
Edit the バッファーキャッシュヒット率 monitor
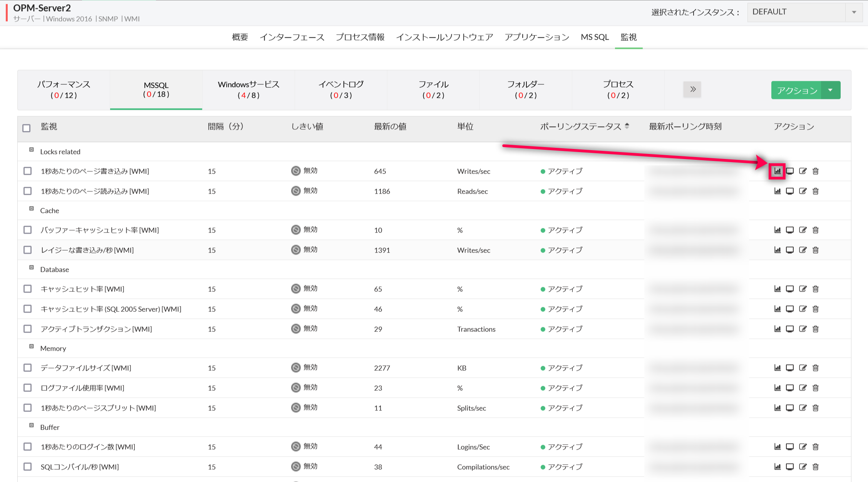coord(803,230)
